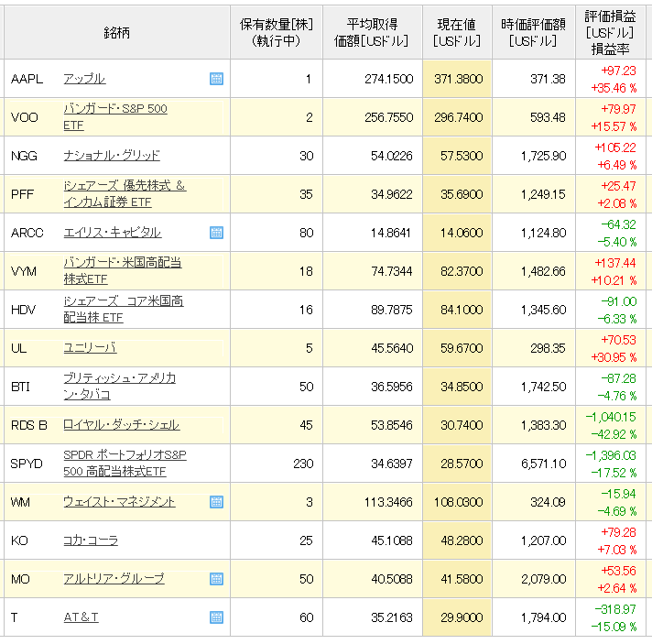Select the RDS B ticker symbol
The image size is (652, 644).
tap(29, 425)
